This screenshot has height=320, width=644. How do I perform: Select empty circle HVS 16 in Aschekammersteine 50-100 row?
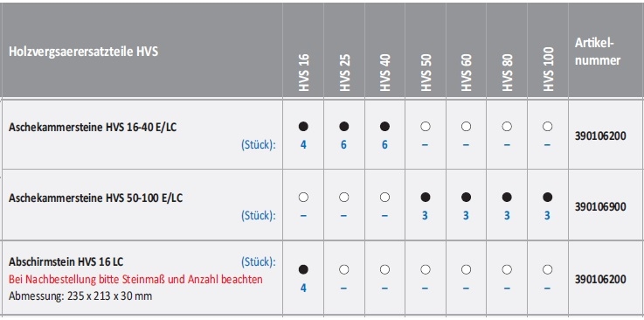(x=303, y=198)
